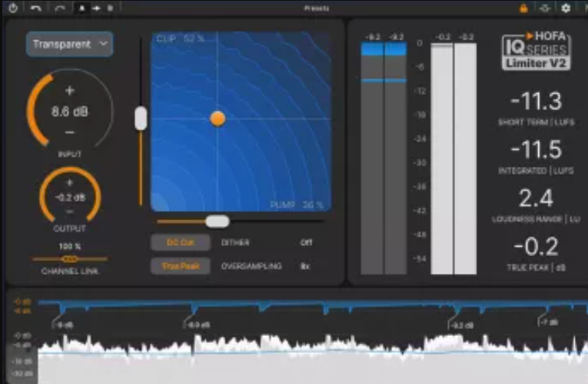
Task: Select the B comparison slot
Action: click(110, 9)
